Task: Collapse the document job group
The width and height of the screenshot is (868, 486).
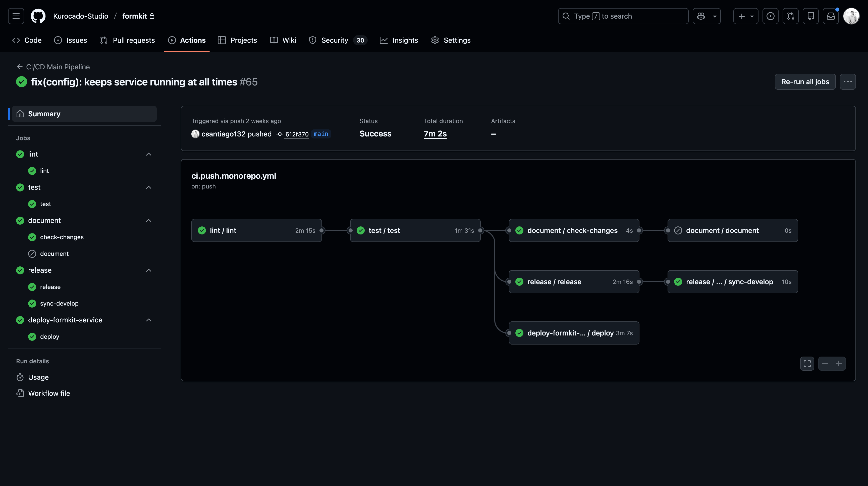Action: pyautogui.click(x=149, y=220)
